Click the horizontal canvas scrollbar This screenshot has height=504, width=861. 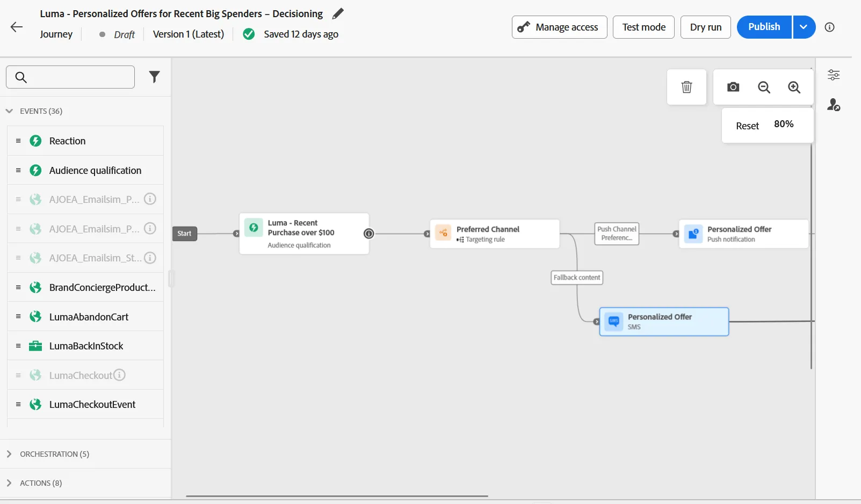point(337,496)
